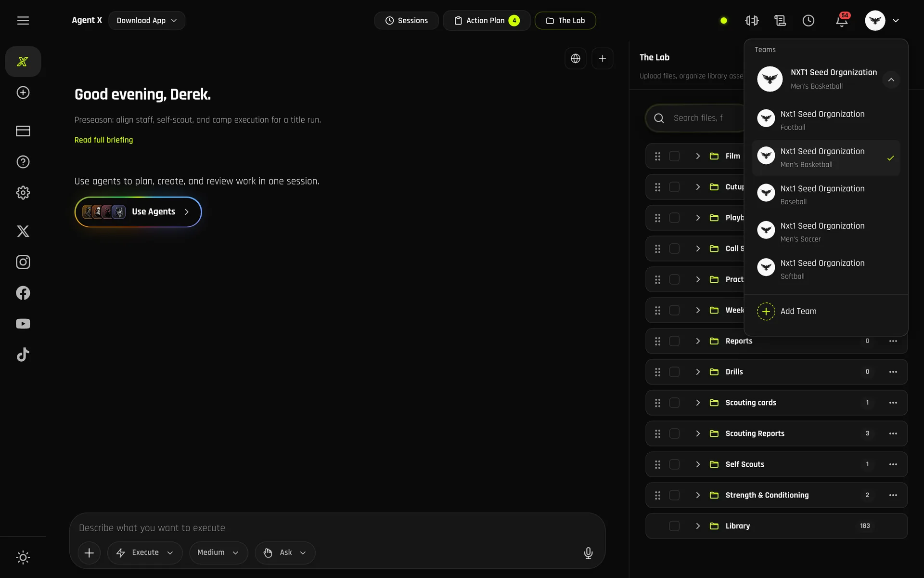Image resolution: width=924 pixels, height=578 pixels.
Task: Open the history clock icon in top bar
Action: tap(808, 21)
